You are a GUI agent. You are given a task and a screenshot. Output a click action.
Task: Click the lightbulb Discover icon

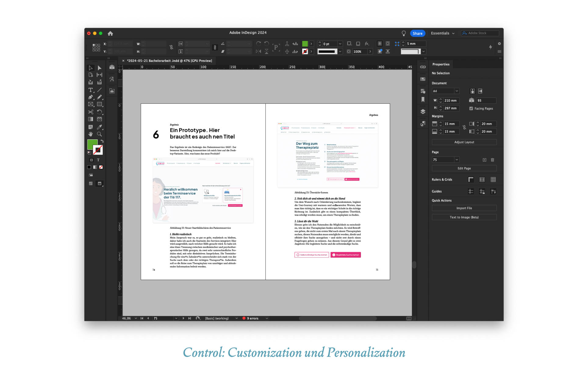[404, 33]
